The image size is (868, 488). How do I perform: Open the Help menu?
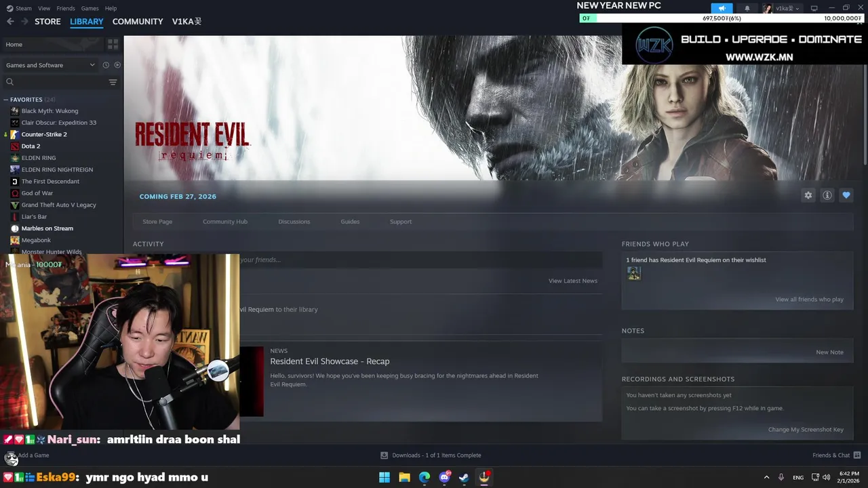(111, 8)
